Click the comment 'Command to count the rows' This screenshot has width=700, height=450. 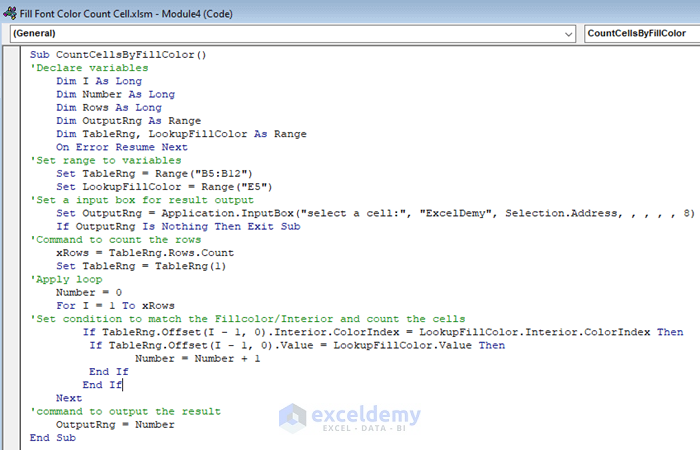(x=116, y=240)
